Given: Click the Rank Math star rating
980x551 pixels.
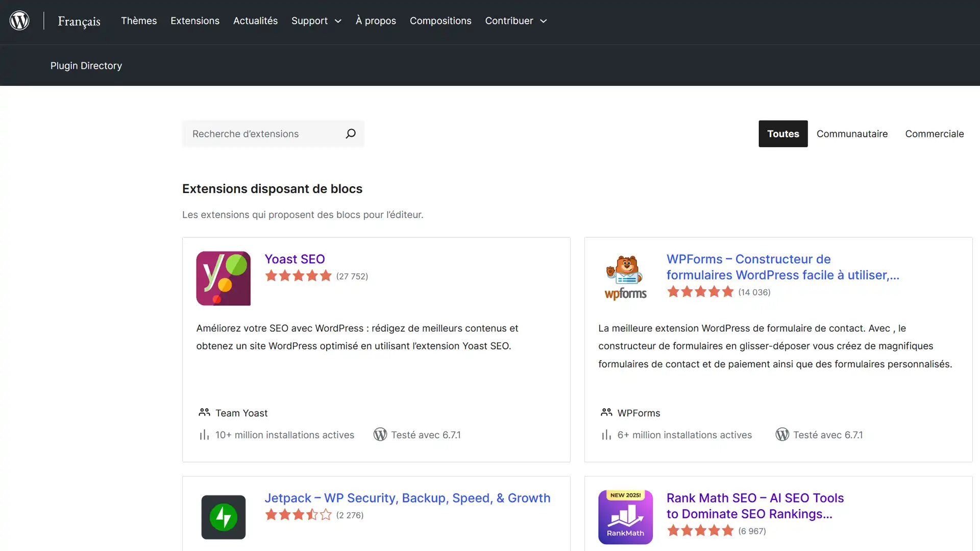Looking at the screenshot, I should [700, 531].
